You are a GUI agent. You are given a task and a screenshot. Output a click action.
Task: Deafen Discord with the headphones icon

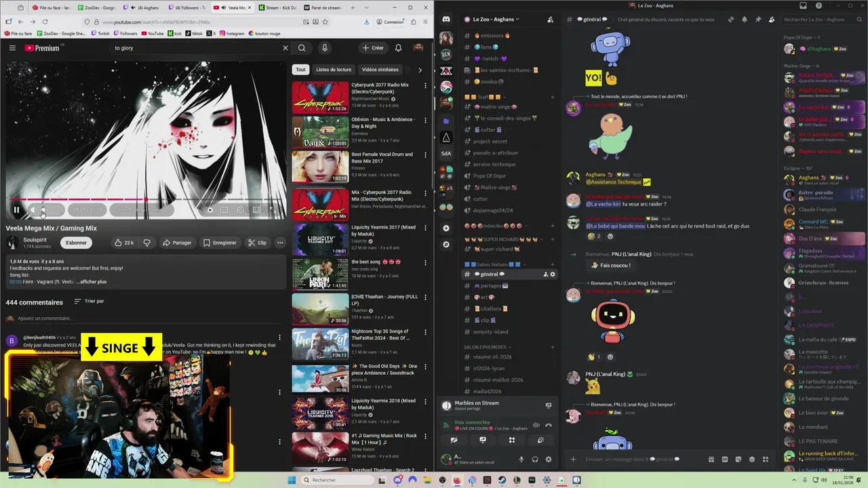[535, 459]
